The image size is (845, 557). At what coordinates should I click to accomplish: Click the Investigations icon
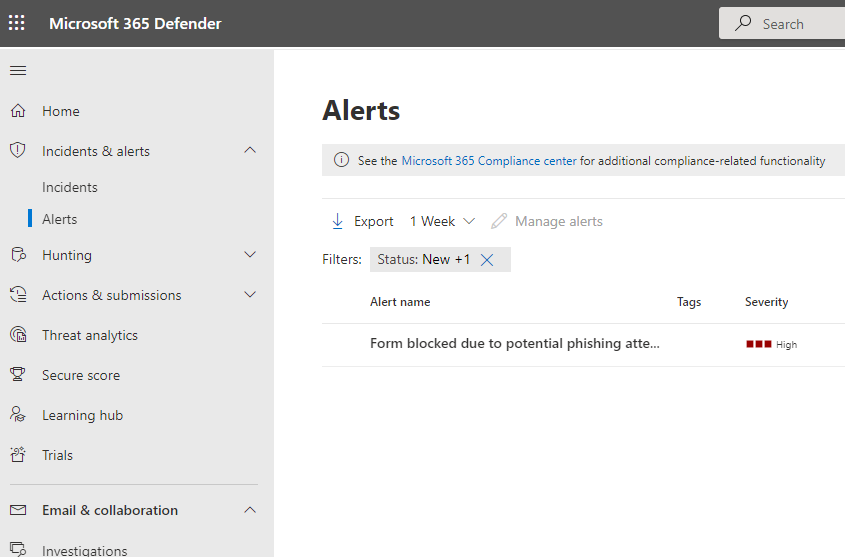coord(18,549)
